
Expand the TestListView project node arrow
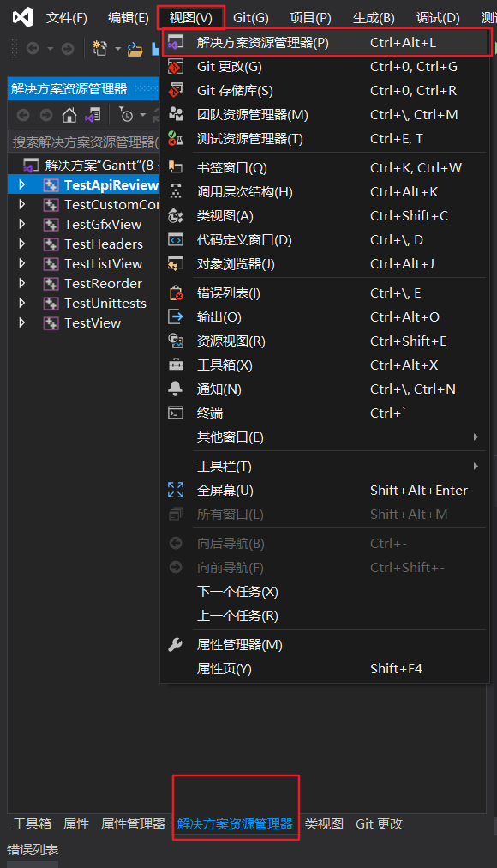point(22,263)
